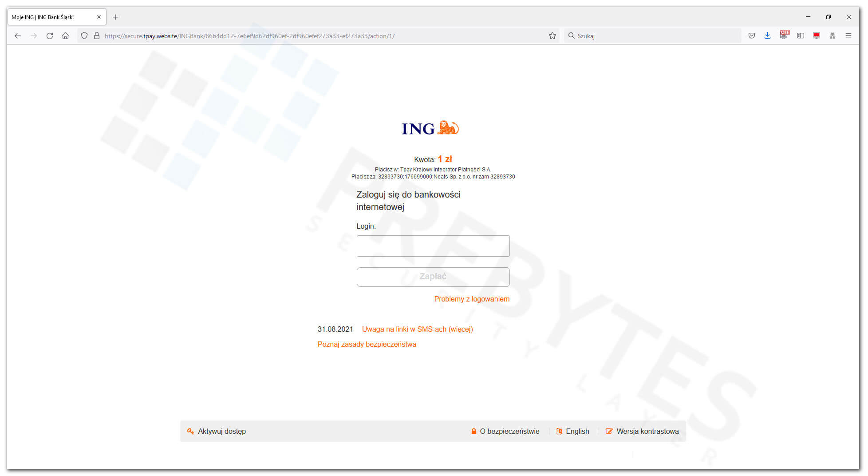The width and height of the screenshot is (868, 476).
Task: Open the Firefox hamburger menu
Action: click(848, 36)
